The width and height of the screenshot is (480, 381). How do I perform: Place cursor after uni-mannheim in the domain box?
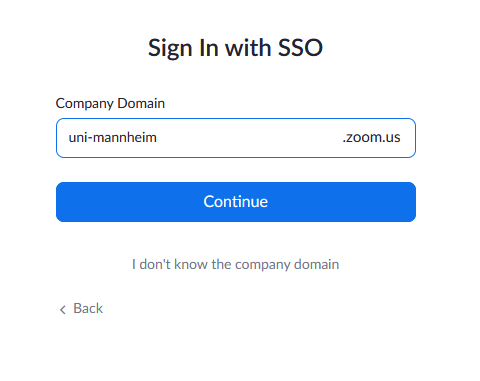pyautogui.click(x=158, y=137)
